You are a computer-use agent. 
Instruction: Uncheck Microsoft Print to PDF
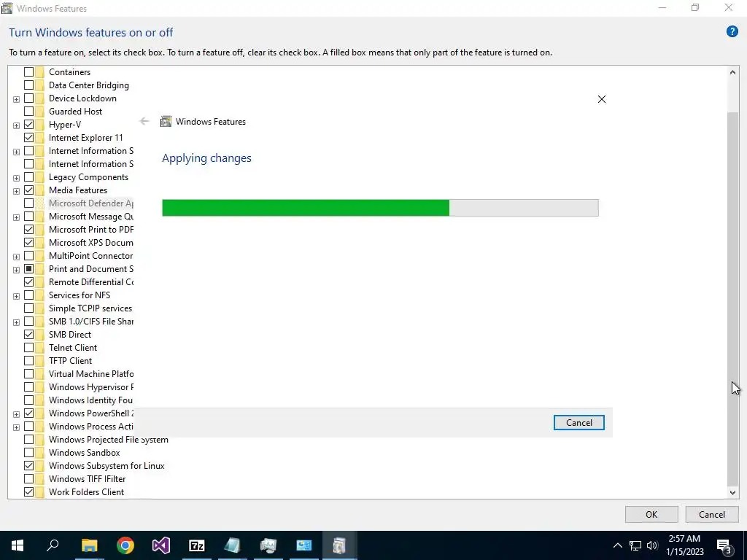click(28, 230)
